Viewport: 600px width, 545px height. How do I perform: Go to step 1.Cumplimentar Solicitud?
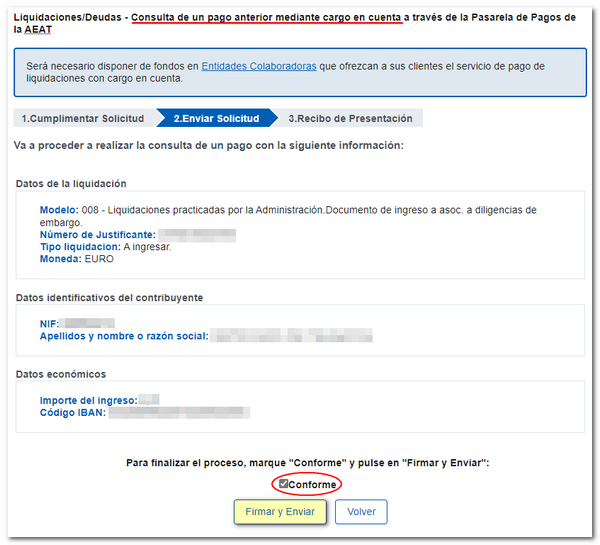pos(83,118)
